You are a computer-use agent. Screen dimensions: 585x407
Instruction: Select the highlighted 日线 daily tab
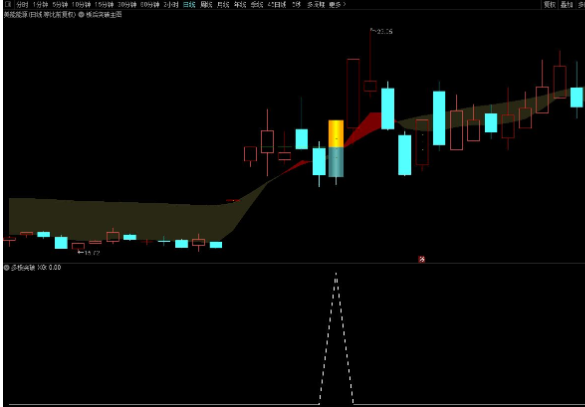189,4
